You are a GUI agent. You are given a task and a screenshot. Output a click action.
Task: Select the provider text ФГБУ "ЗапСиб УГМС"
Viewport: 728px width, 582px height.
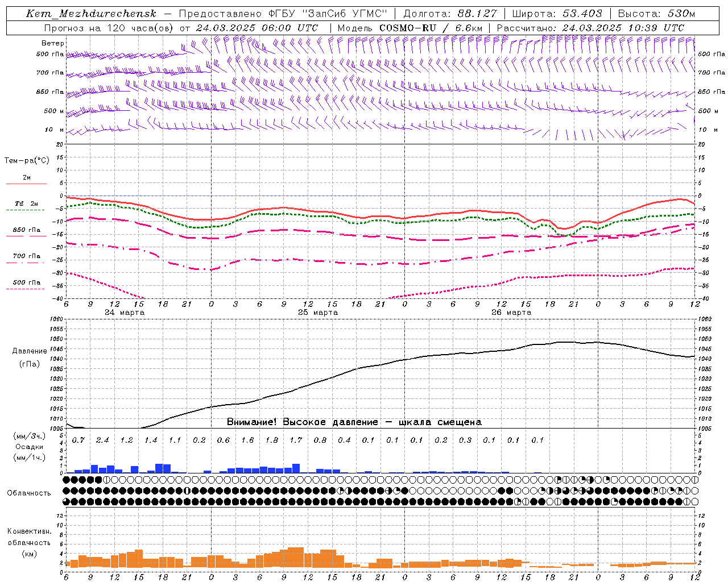328,14
